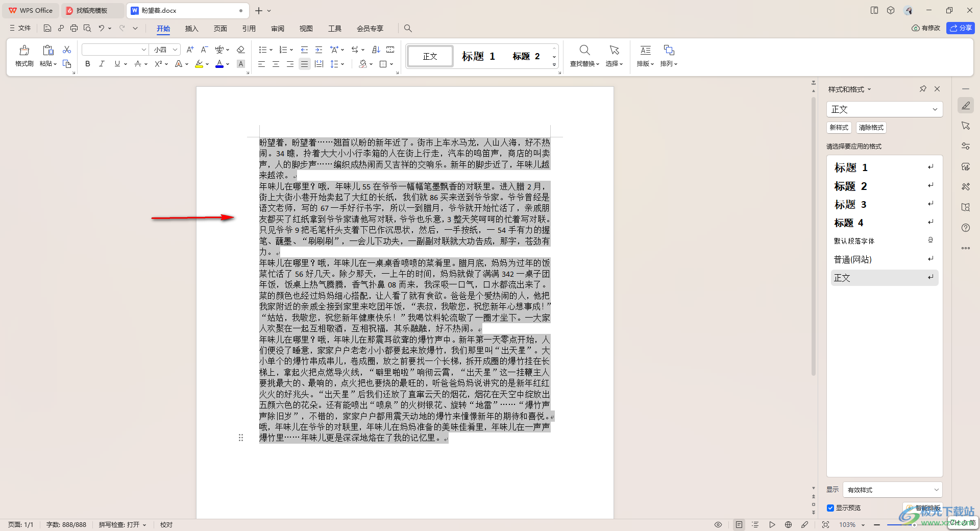Click the Copy icon below scissors
The height and width of the screenshot is (531, 980).
coord(67,64)
